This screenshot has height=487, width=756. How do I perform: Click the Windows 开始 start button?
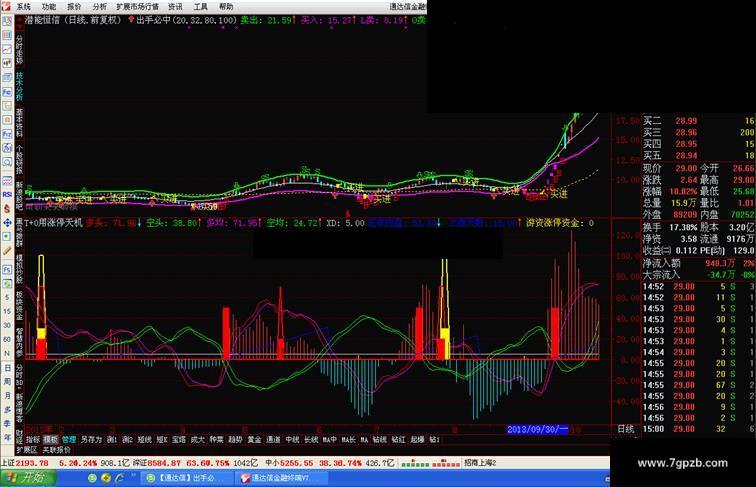pyautogui.click(x=28, y=478)
